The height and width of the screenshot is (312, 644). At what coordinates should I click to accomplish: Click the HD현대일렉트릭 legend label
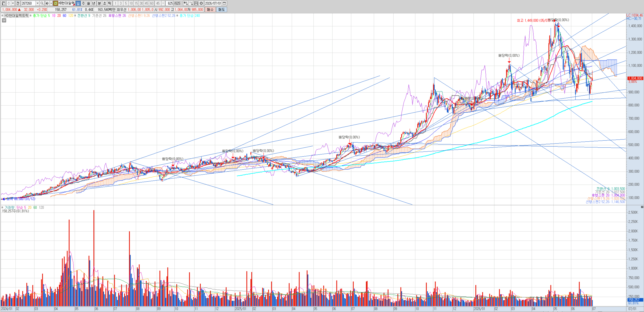click(16, 16)
